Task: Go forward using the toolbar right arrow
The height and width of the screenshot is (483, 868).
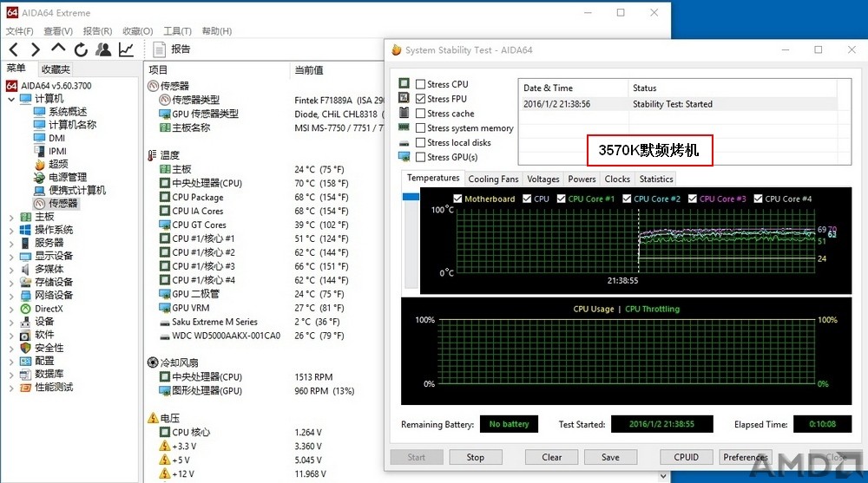Action: point(35,49)
